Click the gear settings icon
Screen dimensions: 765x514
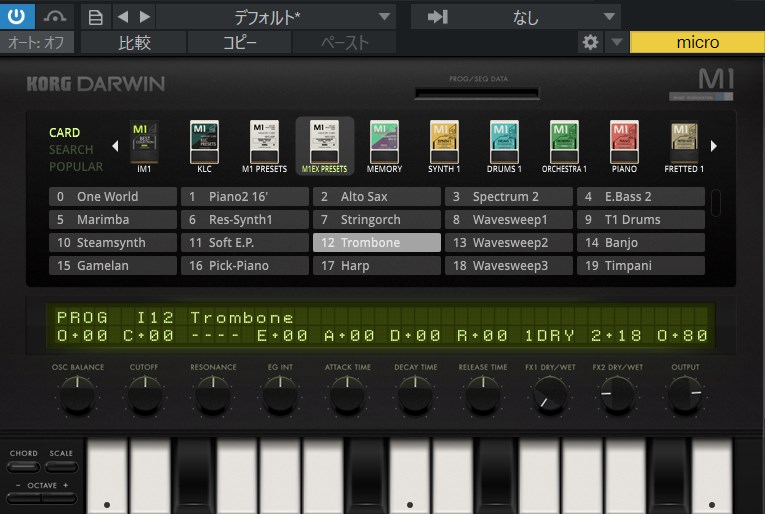tap(590, 42)
